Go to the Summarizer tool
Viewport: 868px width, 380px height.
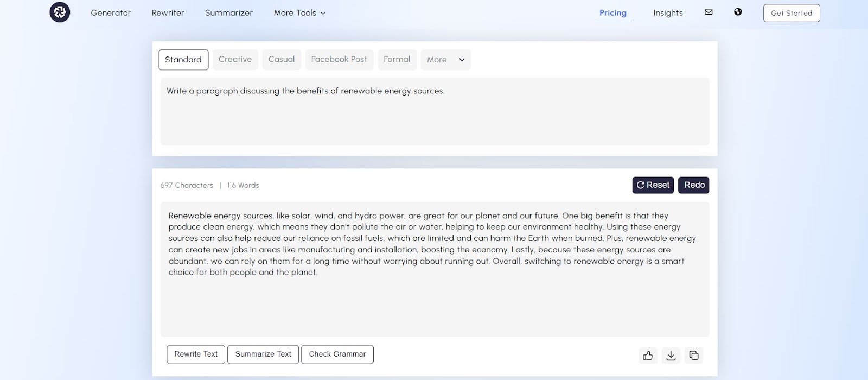pyautogui.click(x=229, y=13)
